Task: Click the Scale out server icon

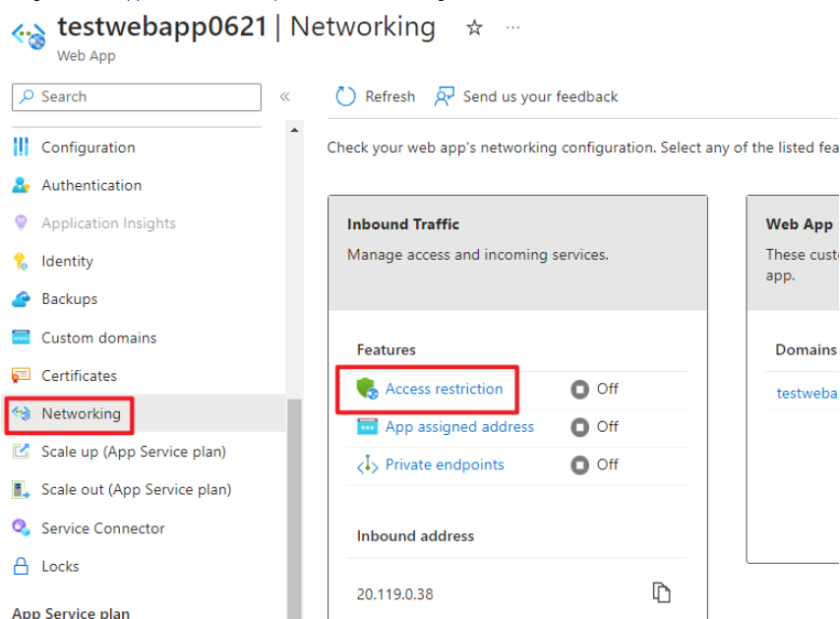Action: (x=21, y=490)
